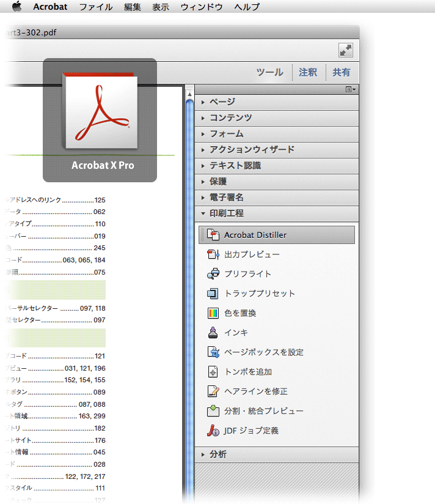This screenshot has height=504, width=435.
Task: Open the 編集 menu
Action: (132, 7)
